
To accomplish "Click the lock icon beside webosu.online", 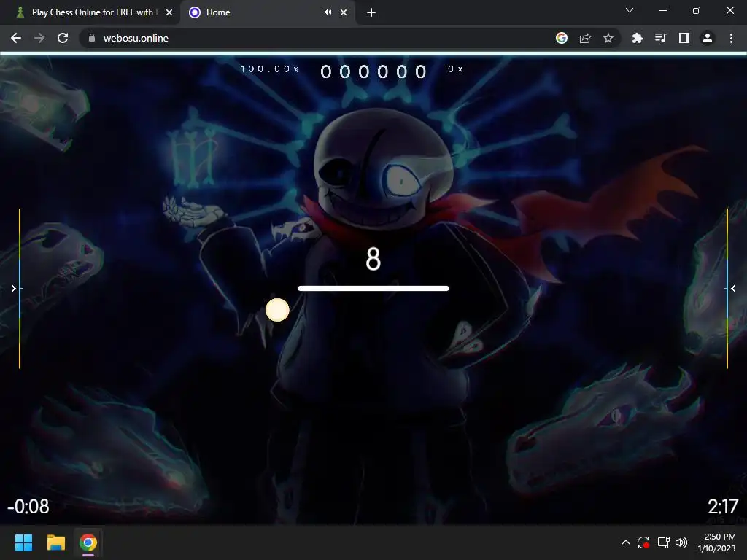I will (x=92, y=38).
